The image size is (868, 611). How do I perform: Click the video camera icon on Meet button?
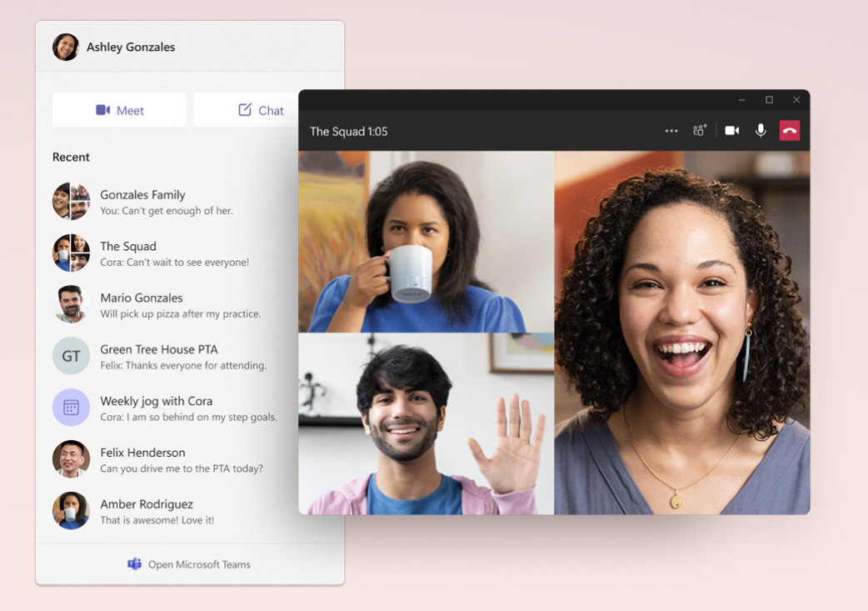103,110
